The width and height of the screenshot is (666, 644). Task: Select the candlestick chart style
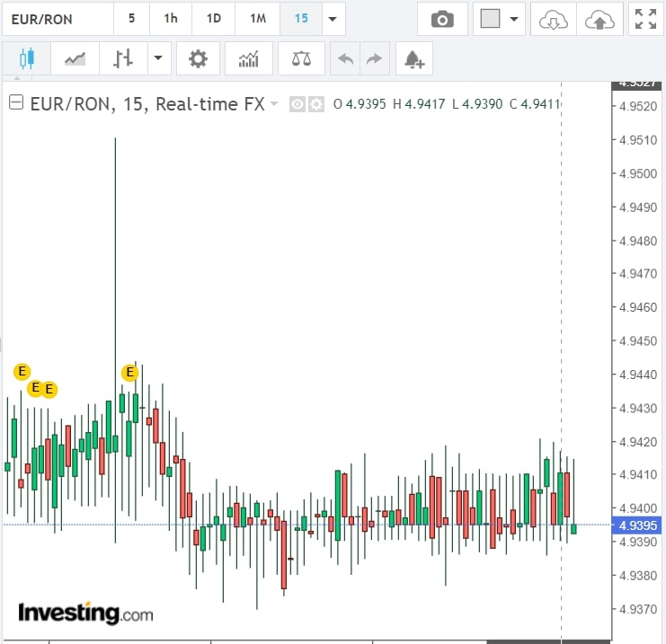26,59
